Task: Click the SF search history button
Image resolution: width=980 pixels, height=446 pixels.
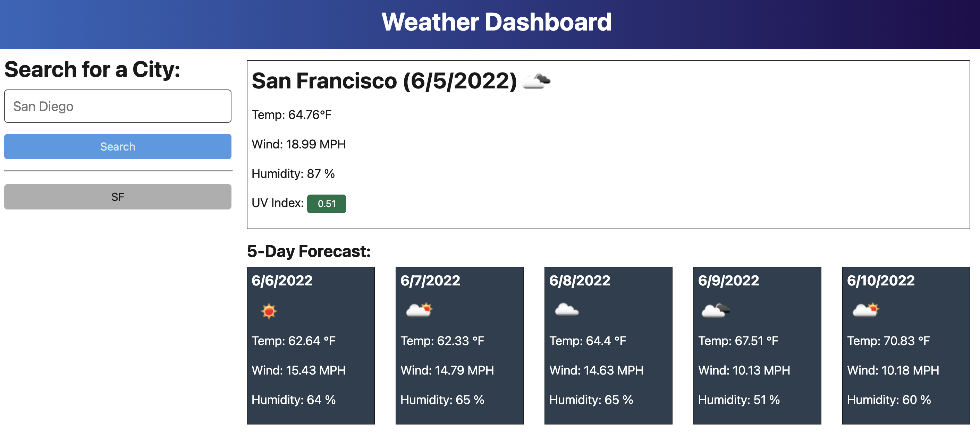Action: [x=117, y=197]
